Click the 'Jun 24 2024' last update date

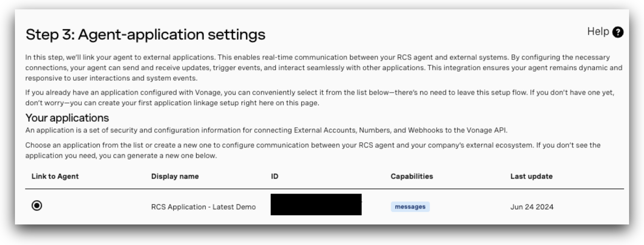click(532, 207)
